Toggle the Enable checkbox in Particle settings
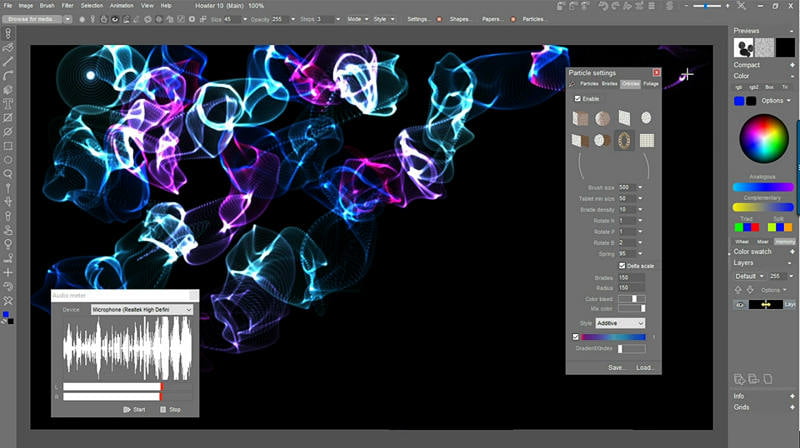This screenshot has height=448, width=800. [577, 99]
